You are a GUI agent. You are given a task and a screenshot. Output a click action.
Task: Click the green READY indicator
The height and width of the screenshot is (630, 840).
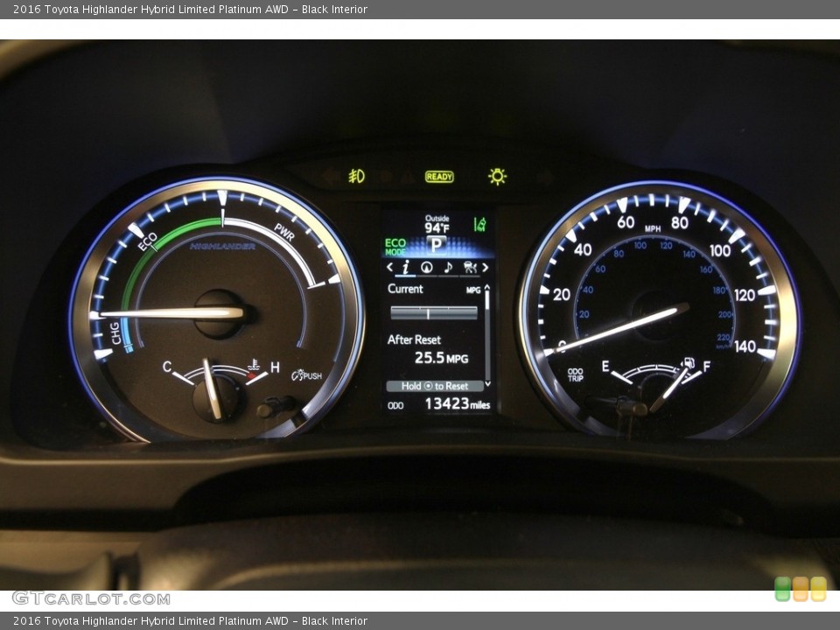[x=439, y=176]
